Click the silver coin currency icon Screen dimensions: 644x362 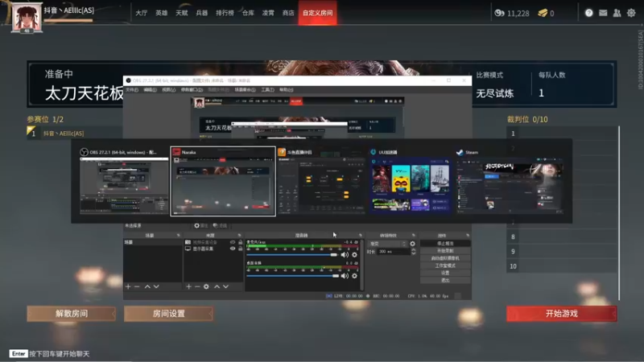[499, 13]
